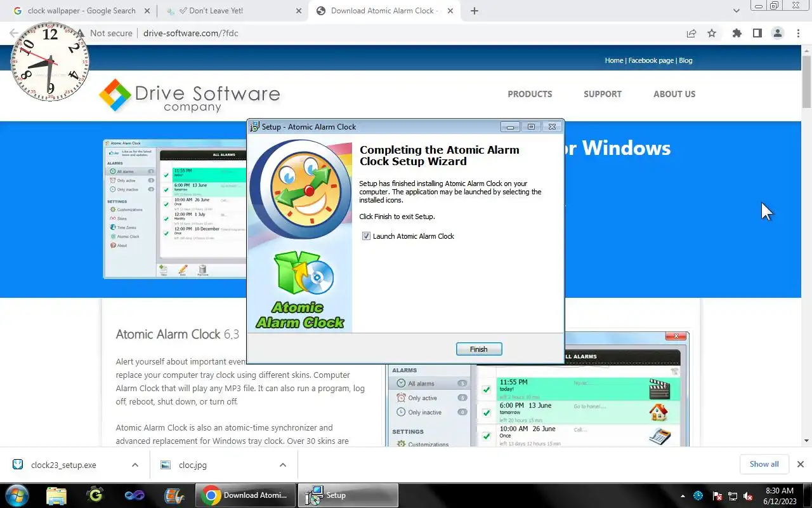Screen dimensions: 812x508
Task: Click the volume muted tray icon
Action: pos(749,496)
